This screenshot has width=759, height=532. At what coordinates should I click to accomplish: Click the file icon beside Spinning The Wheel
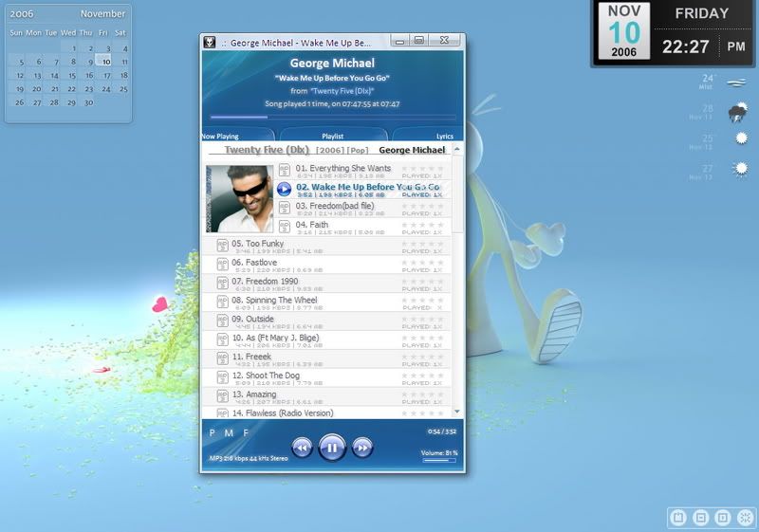point(222,303)
